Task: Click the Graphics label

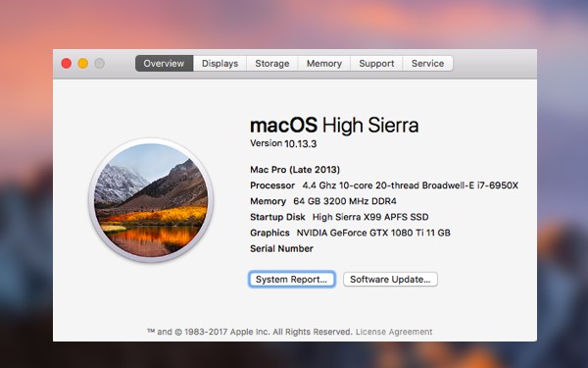Action: (269, 233)
